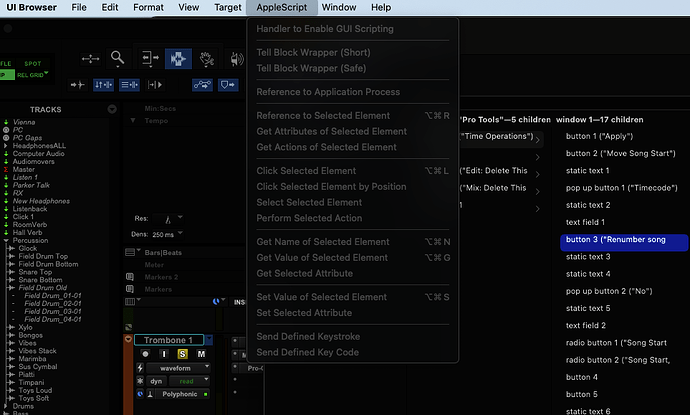Select button 1 ("Apply") in element list
Viewport: 690px width, 415px height.
(599, 136)
